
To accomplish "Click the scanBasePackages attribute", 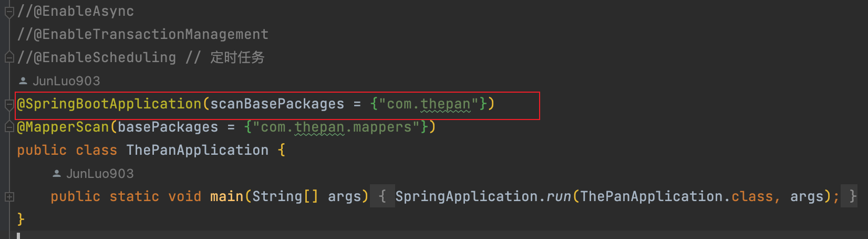I will pos(277,104).
